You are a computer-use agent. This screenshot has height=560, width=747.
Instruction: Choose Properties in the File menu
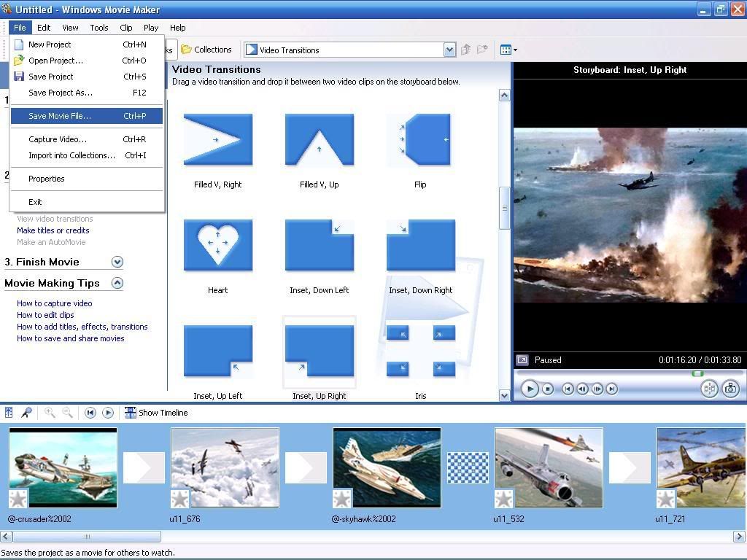pyautogui.click(x=87, y=179)
